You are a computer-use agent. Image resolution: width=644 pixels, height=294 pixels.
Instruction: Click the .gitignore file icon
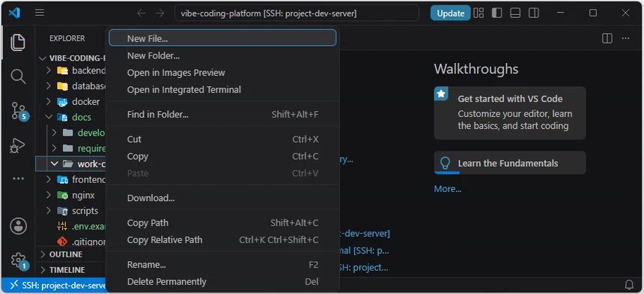click(62, 241)
